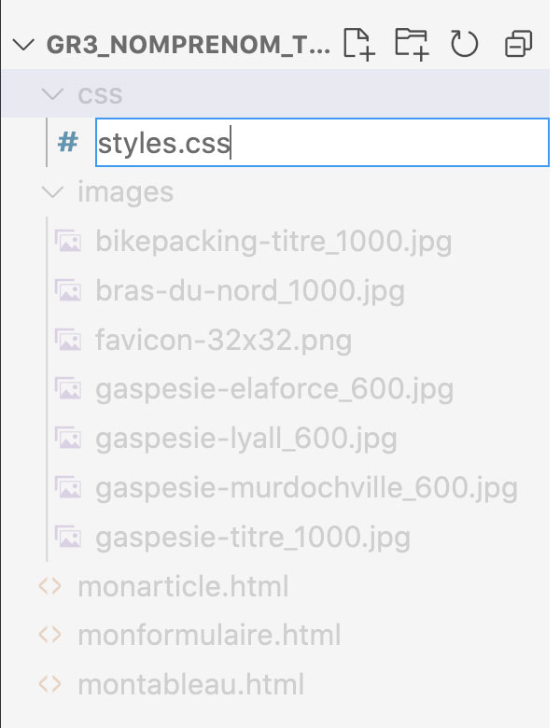
Task: Collapse the css folder chevron
Action: (51, 94)
